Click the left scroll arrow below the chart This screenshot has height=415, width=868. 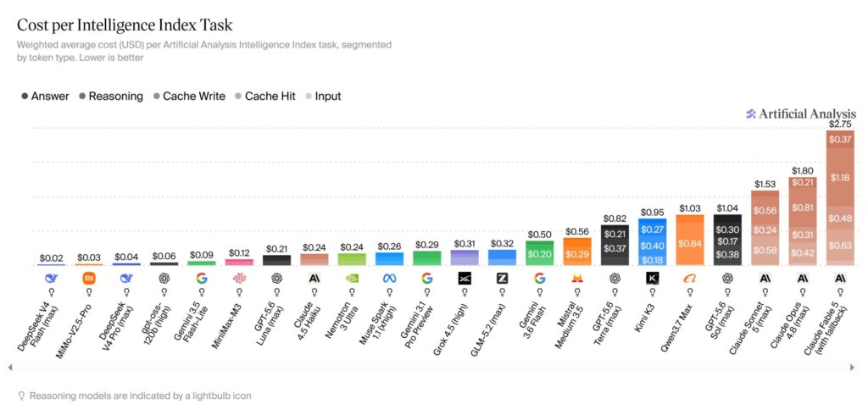point(10,367)
